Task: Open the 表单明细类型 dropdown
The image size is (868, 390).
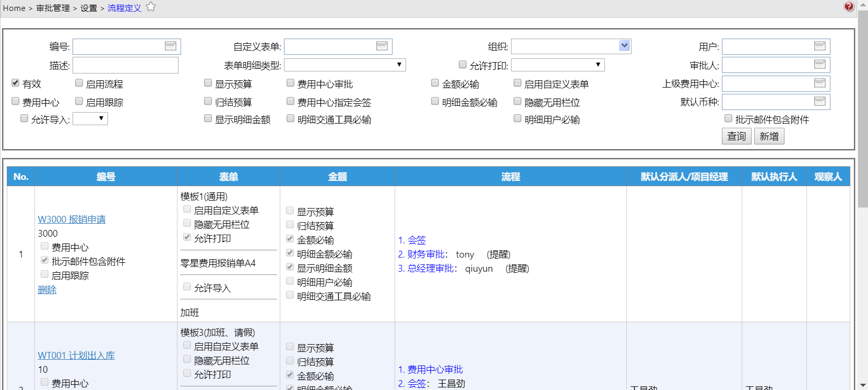Action: [345, 65]
